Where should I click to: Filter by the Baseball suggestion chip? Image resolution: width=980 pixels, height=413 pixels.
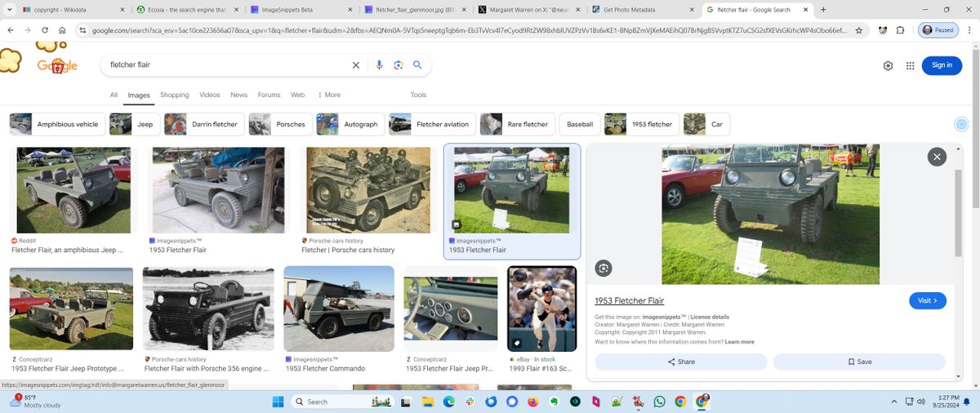coord(580,124)
